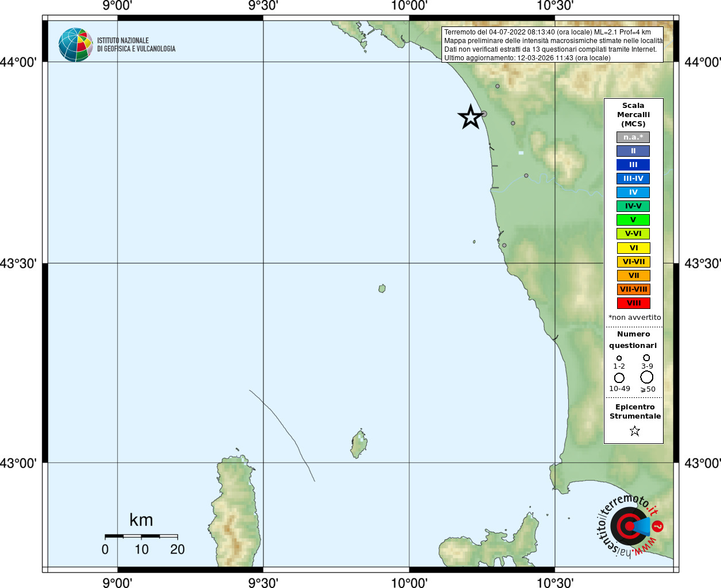The image size is (721, 588).
Task: Click the bottom 10°00' longitude label
Action: (x=409, y=583)
